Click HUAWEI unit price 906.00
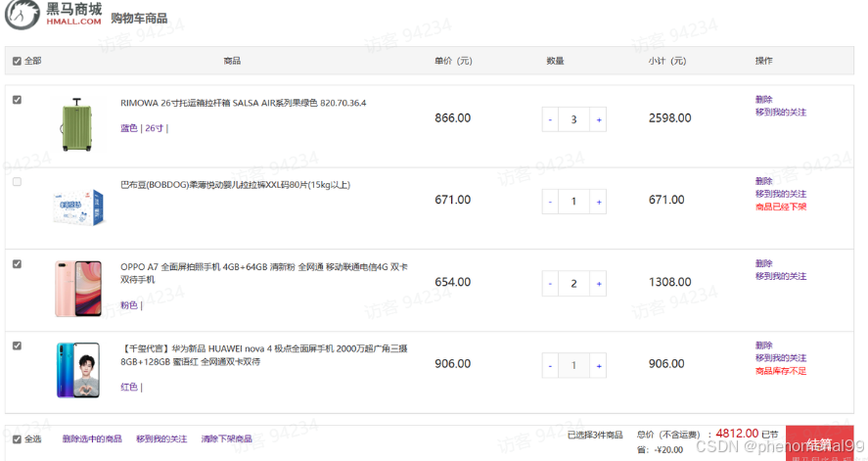 453,363
